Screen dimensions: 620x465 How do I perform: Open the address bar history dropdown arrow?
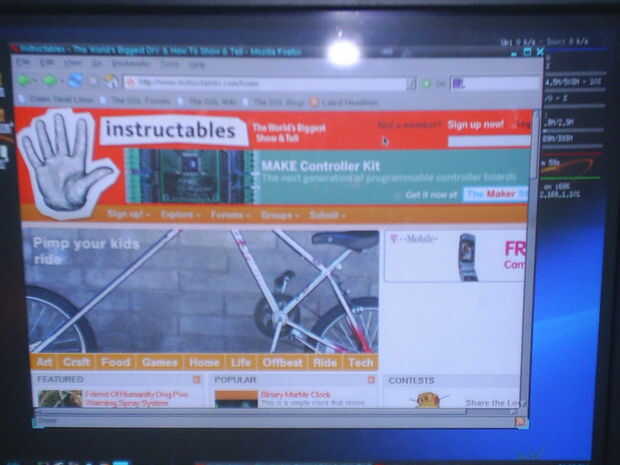click(412, 83)
